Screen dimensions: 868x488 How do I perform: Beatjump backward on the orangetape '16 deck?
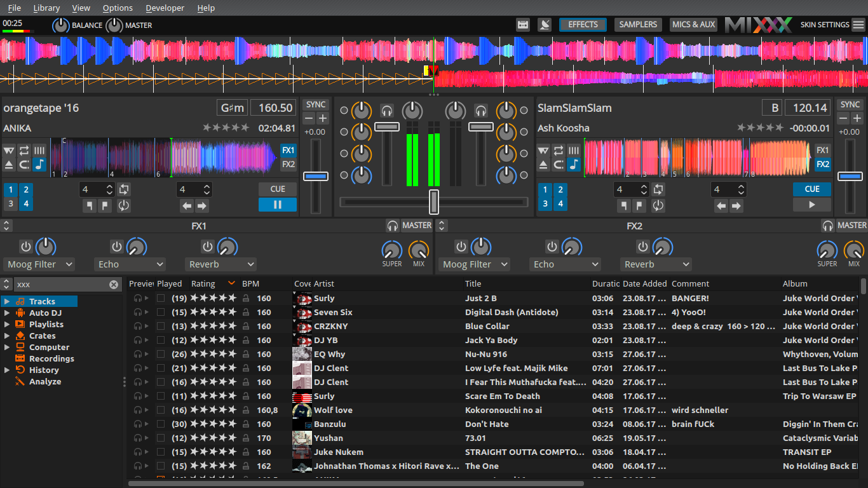click(x=187, y=205)
